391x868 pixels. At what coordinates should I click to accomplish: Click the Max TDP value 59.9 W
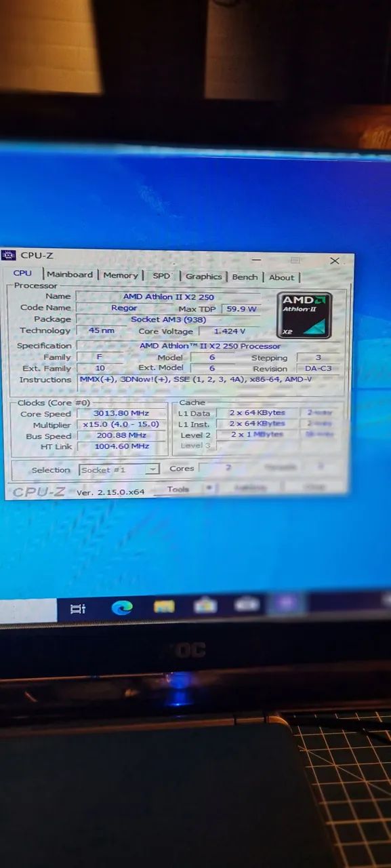(x=242, y=309)
